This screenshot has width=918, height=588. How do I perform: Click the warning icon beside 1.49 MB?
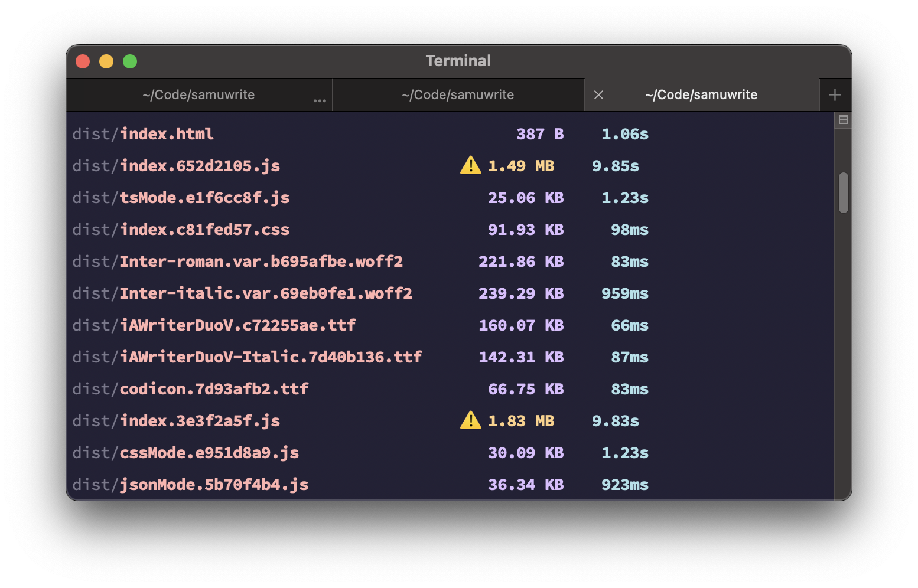pos(471,165)
